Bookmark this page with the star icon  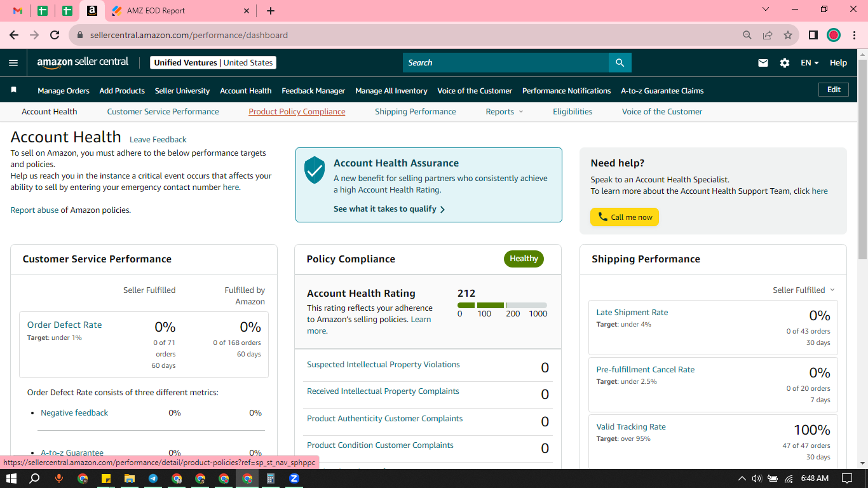click(x=788, y=35)
